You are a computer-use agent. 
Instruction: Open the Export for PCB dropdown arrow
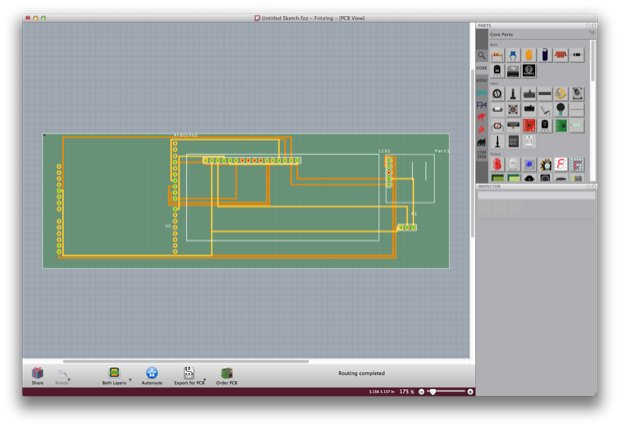[x=205, y=380]
